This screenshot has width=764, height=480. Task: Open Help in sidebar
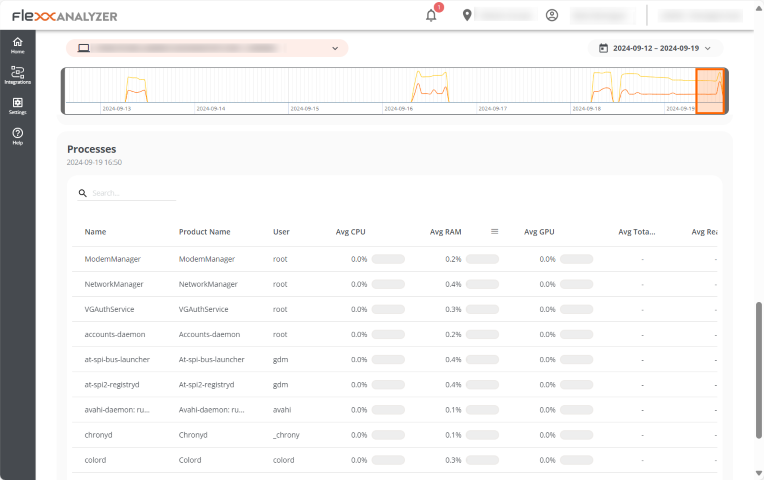18,136
